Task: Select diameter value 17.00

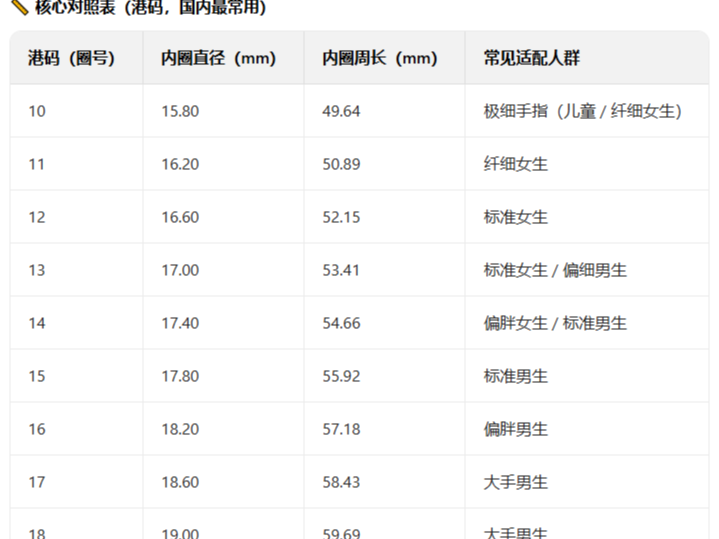Action: click(x=180, y=270)
